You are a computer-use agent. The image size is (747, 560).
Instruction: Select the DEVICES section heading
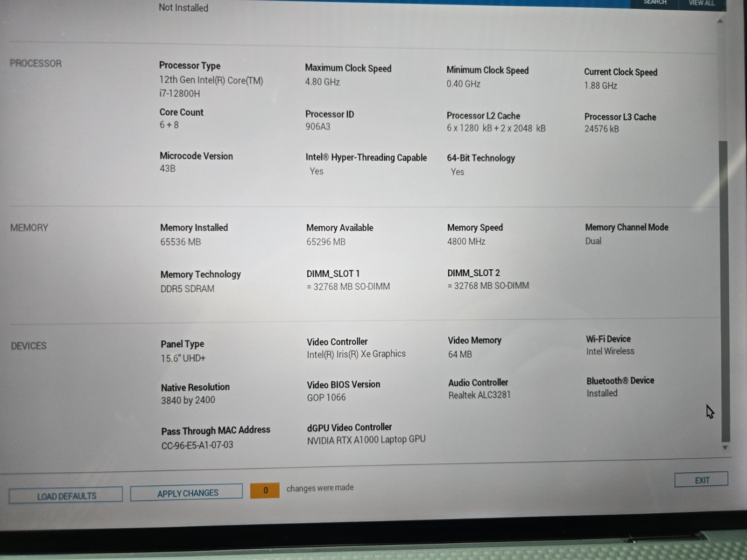coord(28,346)
